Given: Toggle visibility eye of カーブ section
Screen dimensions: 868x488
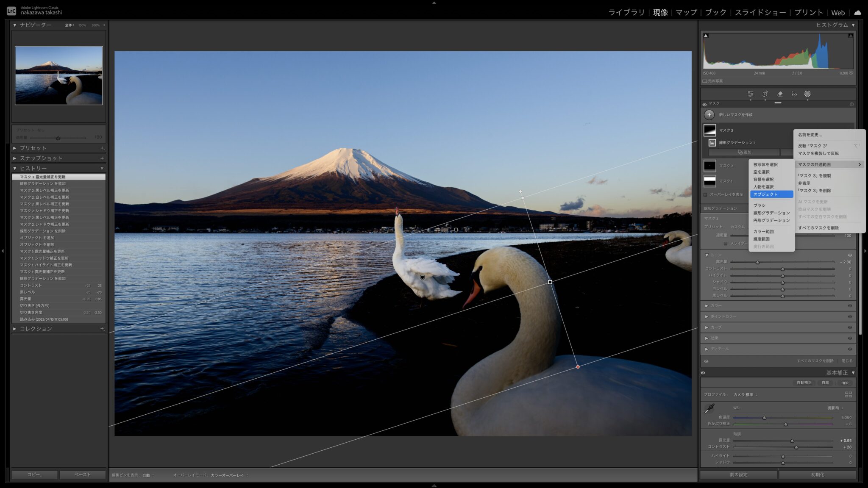Looking at the screenshot, I should pos(850,327).
